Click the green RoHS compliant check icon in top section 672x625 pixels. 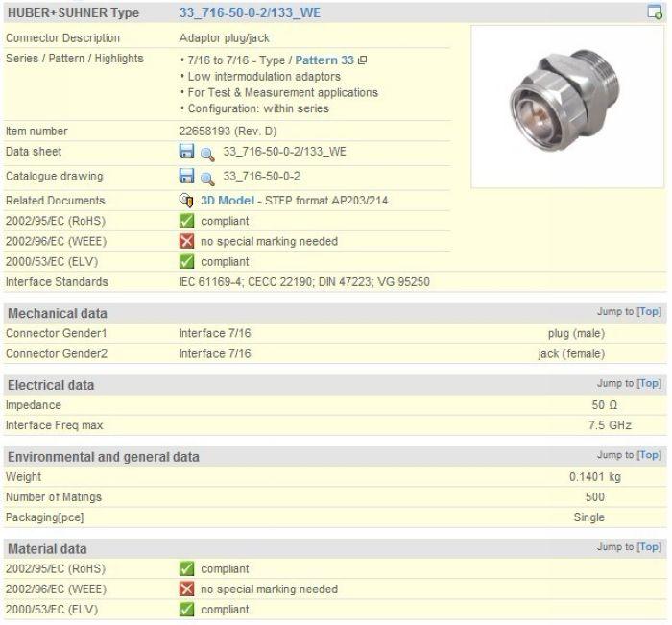tap(186, 221)
